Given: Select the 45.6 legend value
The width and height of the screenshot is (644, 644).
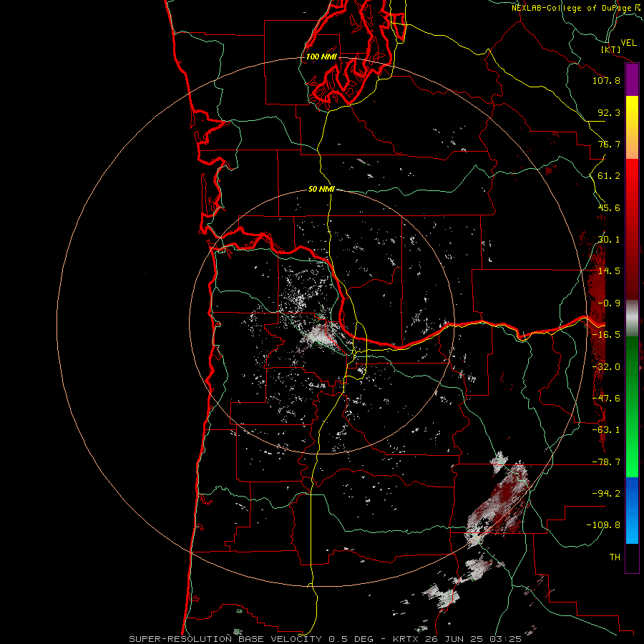Looking at the screenshot, I should pos(609,208).
